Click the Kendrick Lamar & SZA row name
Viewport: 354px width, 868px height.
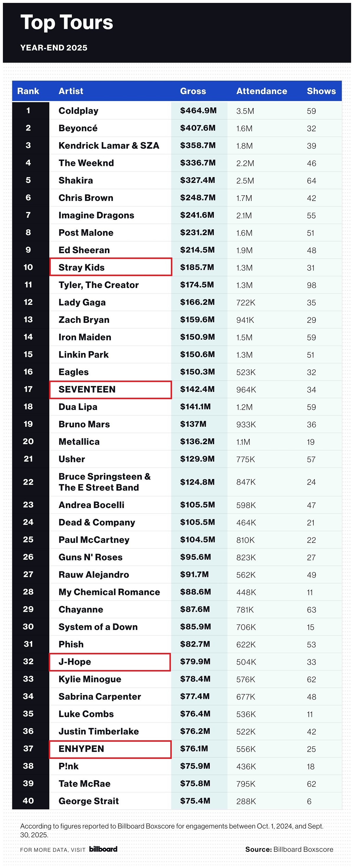(x=109, y=146)
